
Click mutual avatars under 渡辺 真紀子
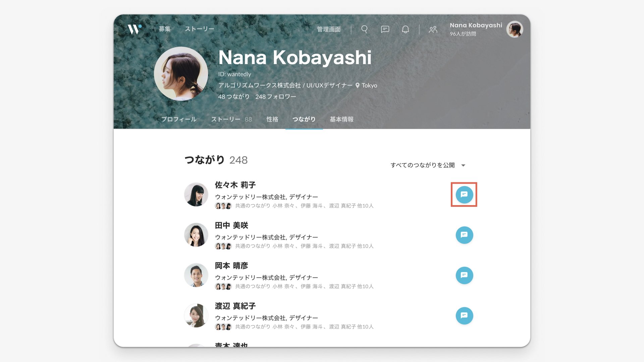pos(223,327)
